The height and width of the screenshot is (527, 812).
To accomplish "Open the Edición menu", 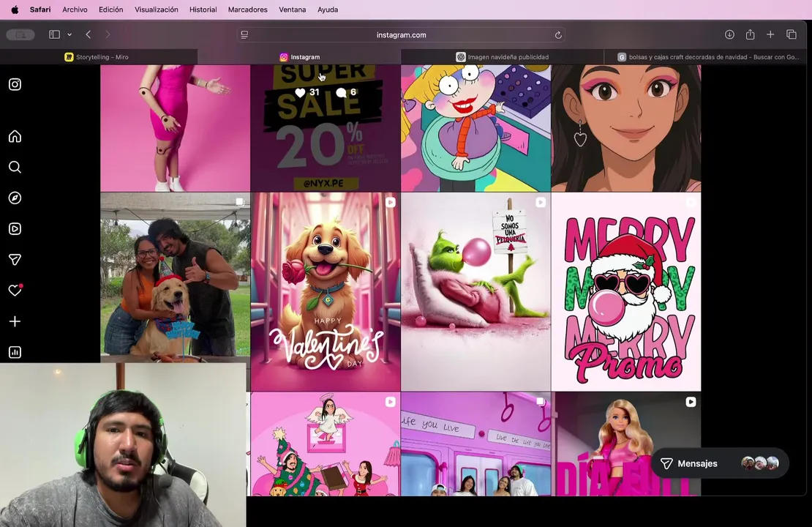I will (x=110, y=10).
